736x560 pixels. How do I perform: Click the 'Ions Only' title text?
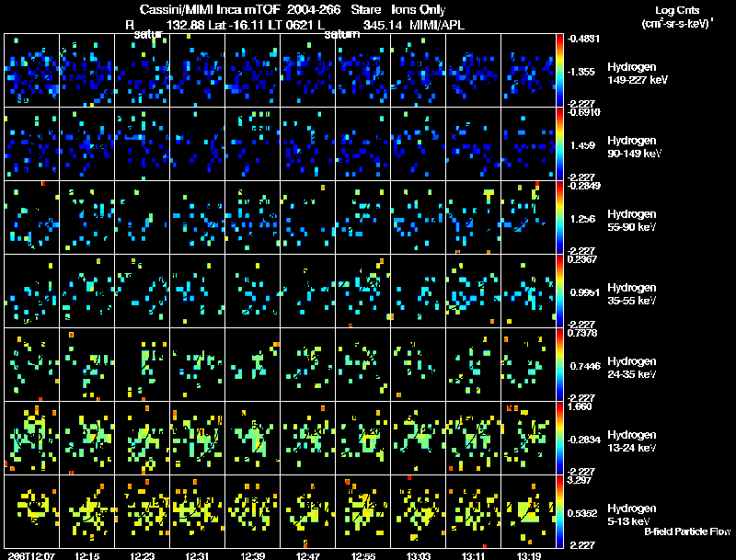point(418,9)
